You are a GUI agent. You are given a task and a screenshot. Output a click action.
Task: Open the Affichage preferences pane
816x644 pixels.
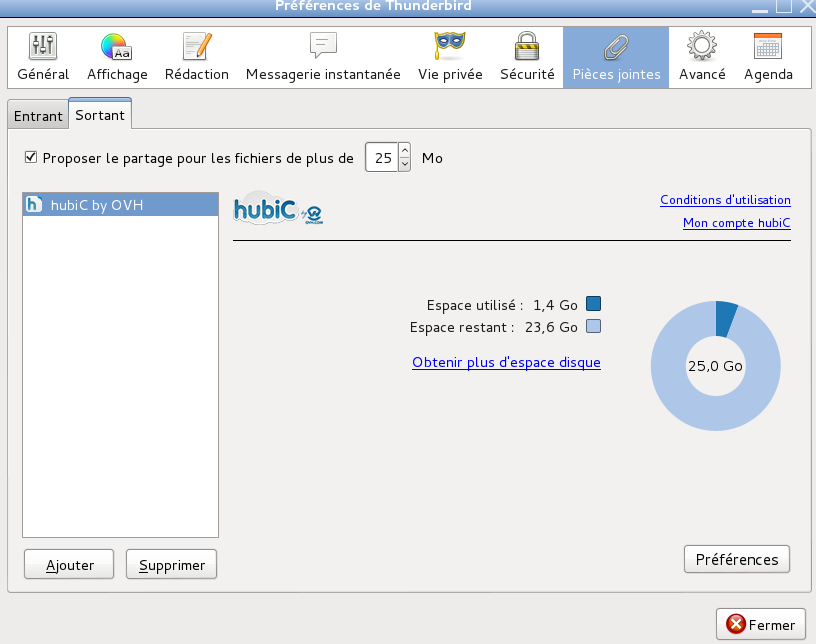click(117, 57)
